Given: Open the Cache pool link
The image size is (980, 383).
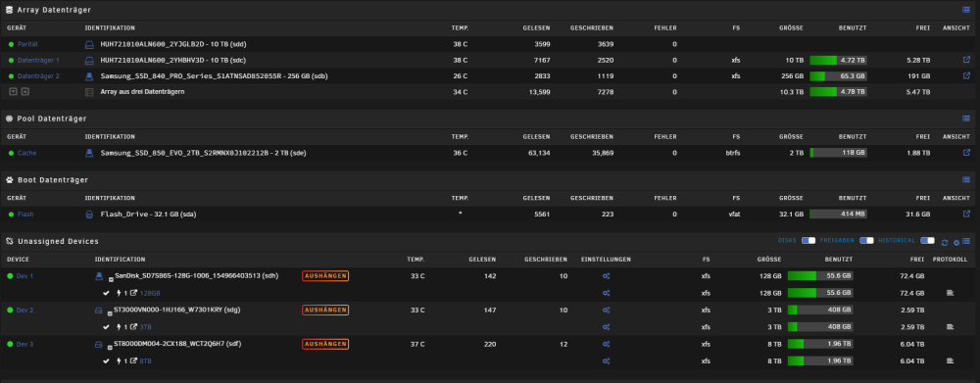Looking at the screenshot, I should [26, 153].
